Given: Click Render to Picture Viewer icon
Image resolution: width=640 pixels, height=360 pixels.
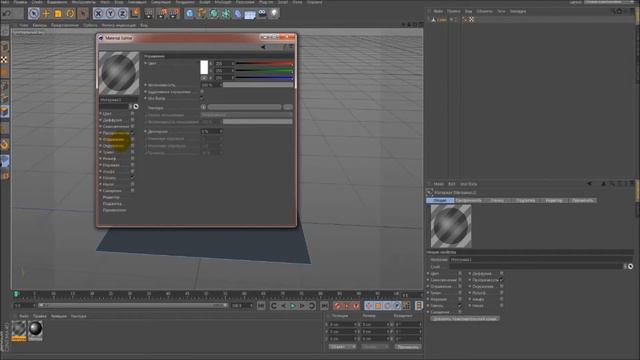Looking at the screenshot, I should (162, 13).
